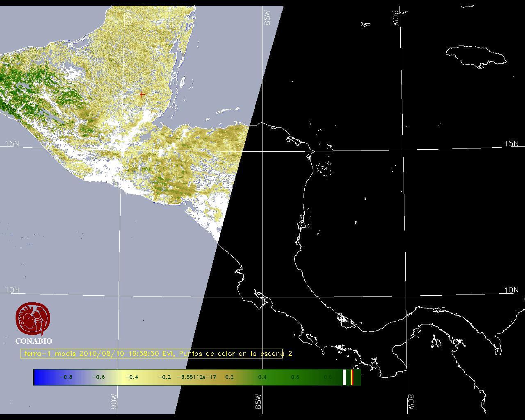Click the 85W label at the top

point(267,18)
